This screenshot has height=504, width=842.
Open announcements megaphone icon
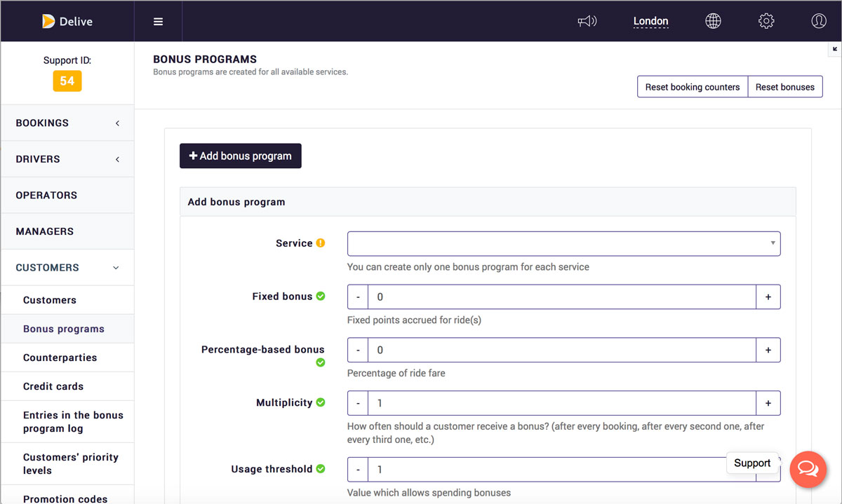tap(587, 21)
